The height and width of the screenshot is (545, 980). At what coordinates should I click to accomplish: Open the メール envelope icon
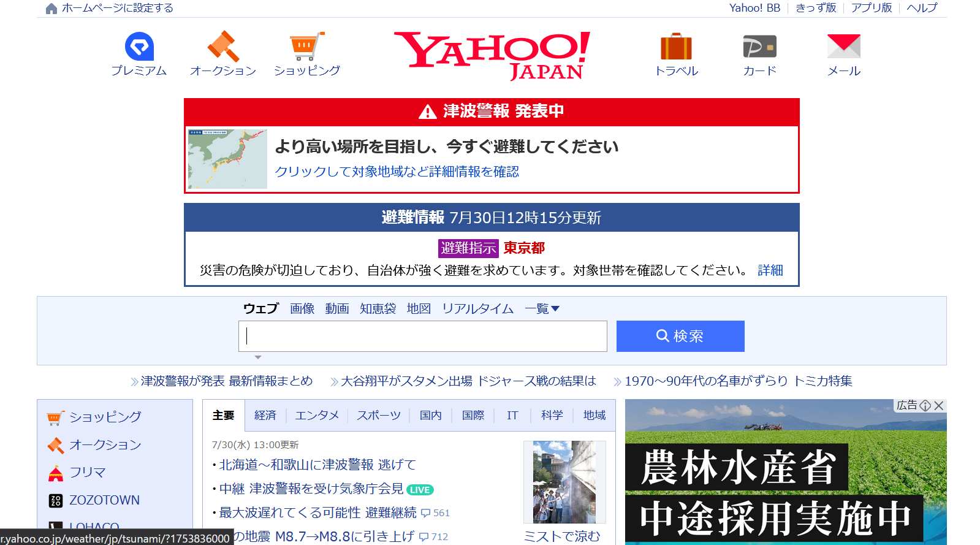[844, 47]
